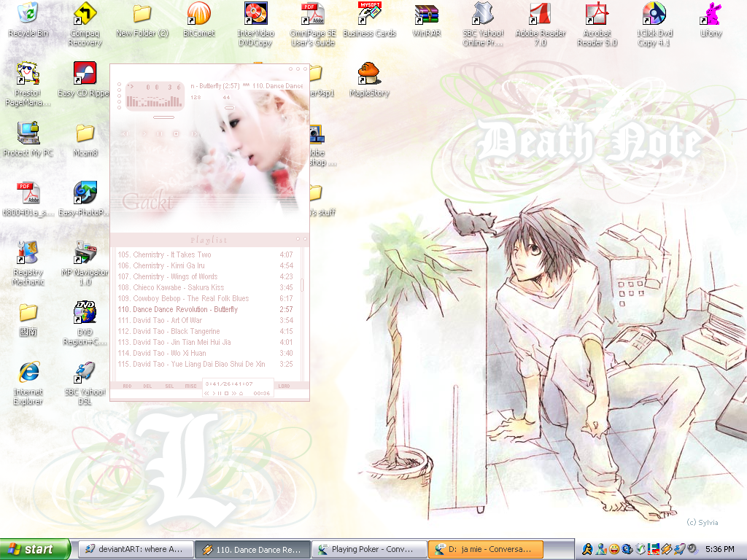This screenshot has height=560, width=747.
Task: Open the t8004D1a PDF file on desktop
Action: pos(28,198)
